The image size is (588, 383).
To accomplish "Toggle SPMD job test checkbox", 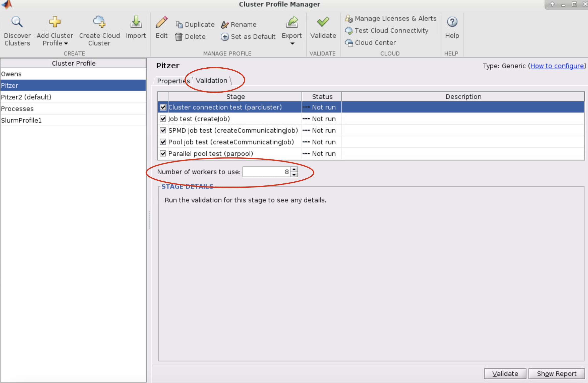I will (x=163, y=130).
